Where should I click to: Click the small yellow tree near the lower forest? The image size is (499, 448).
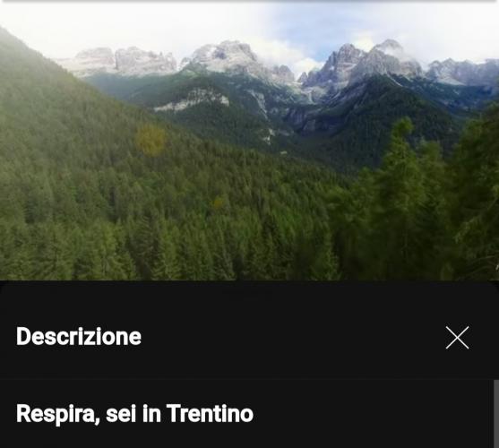(x=219, y=202)
